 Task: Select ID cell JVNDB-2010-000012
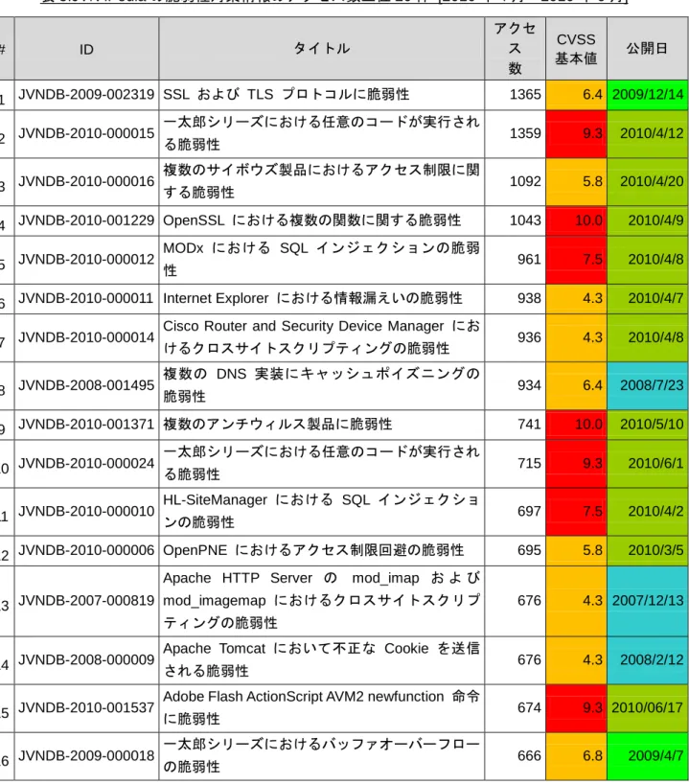tap(86, 260)
